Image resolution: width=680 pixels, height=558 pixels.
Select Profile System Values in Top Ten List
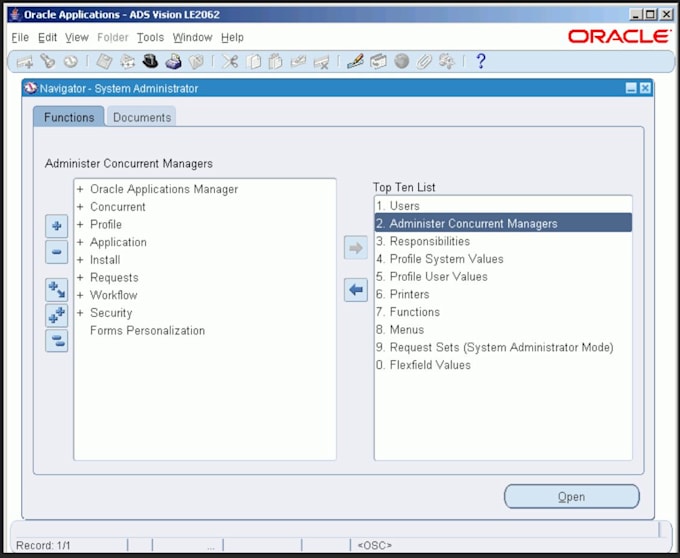coord(503,259)
